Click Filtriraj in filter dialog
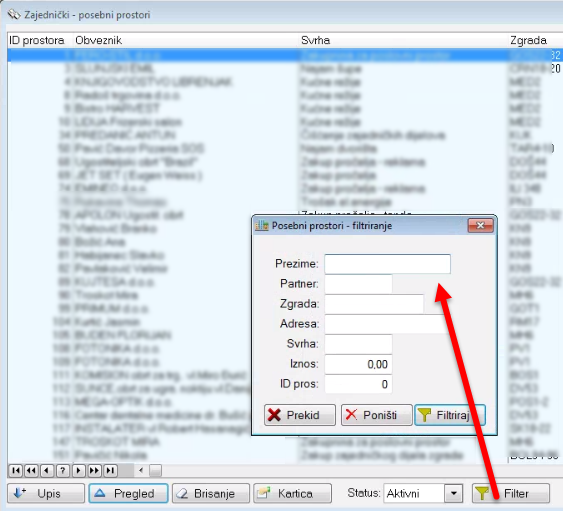This screenshot has width=563, height=511. pos(450,415)
